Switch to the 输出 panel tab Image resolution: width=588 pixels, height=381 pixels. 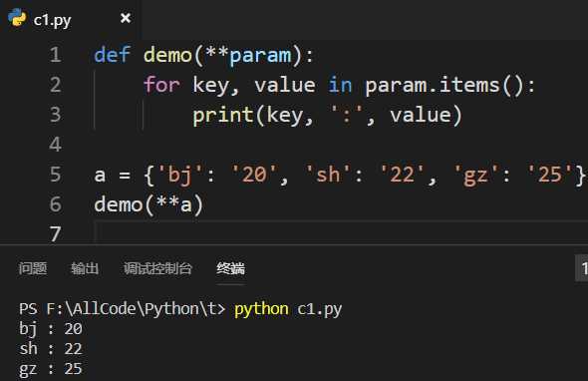85,268
